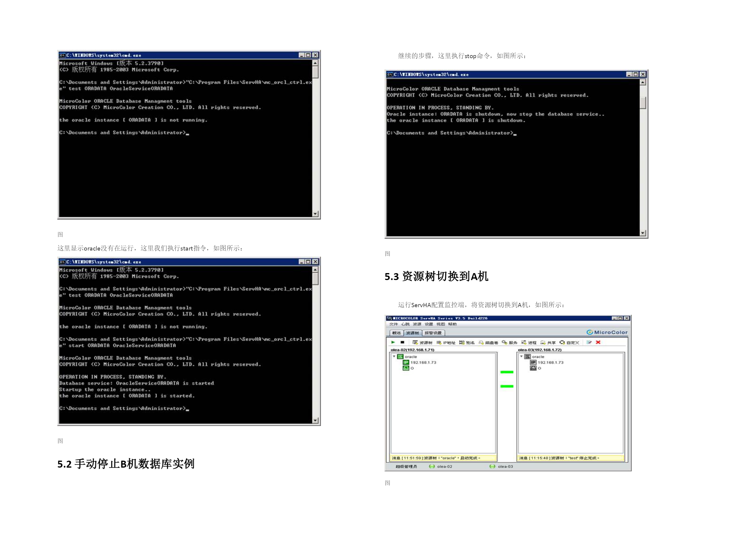
Task: Open the 心跳 menu in ServHA
Action: point(405,324)
